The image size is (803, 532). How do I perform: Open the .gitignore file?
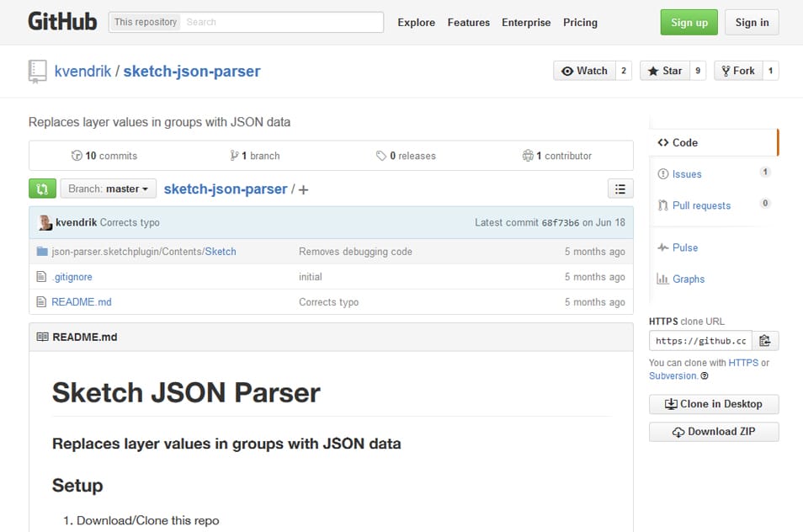pyautogui.click(x=72, y=277)
